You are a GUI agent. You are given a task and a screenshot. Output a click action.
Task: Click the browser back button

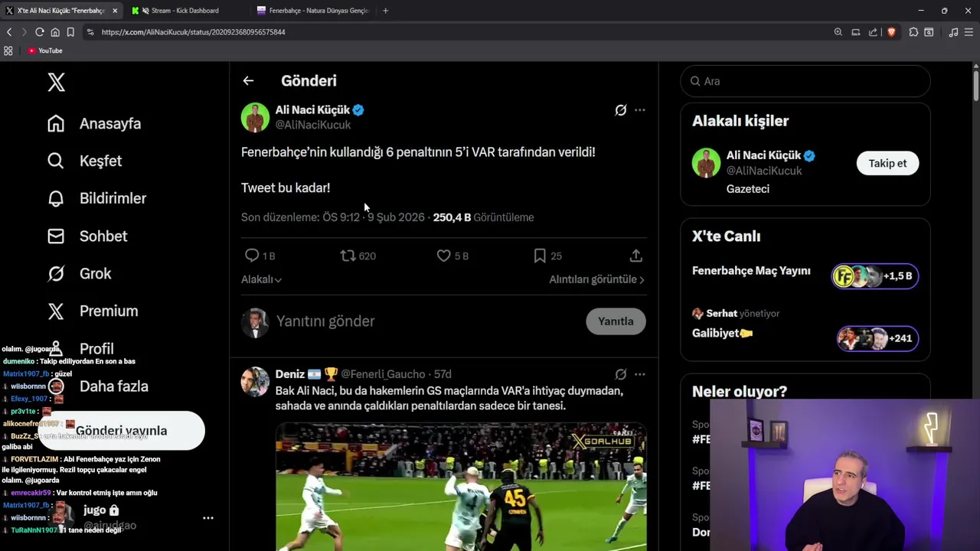pyautogui.click(x=9, y=32)
